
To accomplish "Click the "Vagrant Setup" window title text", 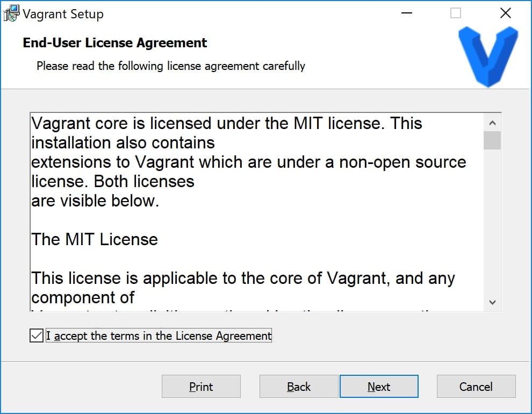I will click(63, 14).
